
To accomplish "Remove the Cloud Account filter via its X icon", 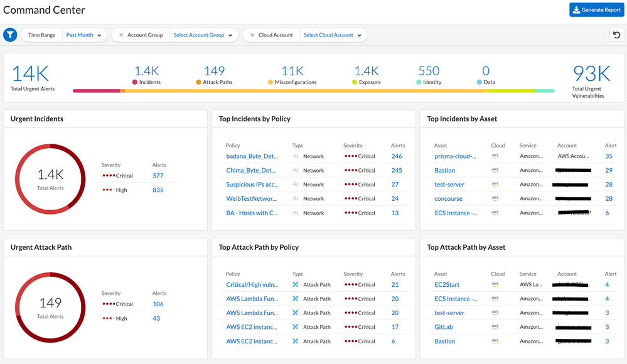I will 251,35.
